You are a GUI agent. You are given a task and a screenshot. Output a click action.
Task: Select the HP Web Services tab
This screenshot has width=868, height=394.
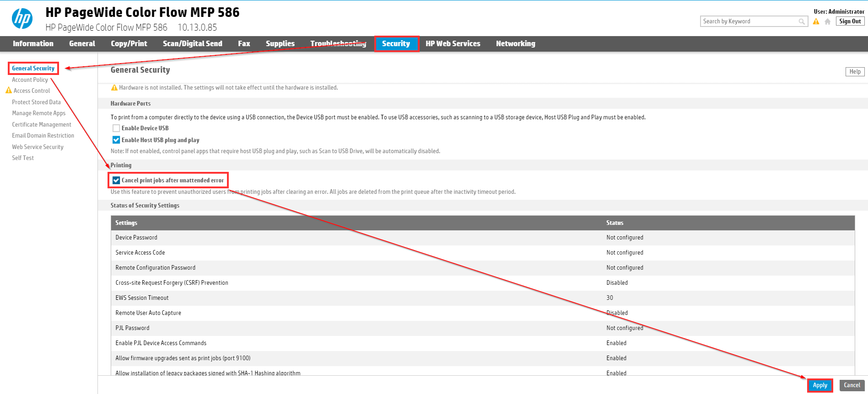point(453,44)
